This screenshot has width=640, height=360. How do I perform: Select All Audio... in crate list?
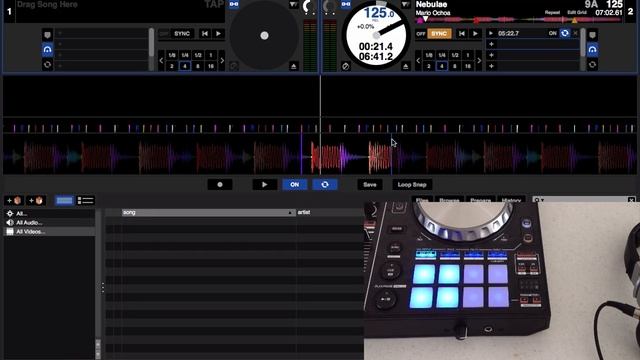tap(49, 222)
